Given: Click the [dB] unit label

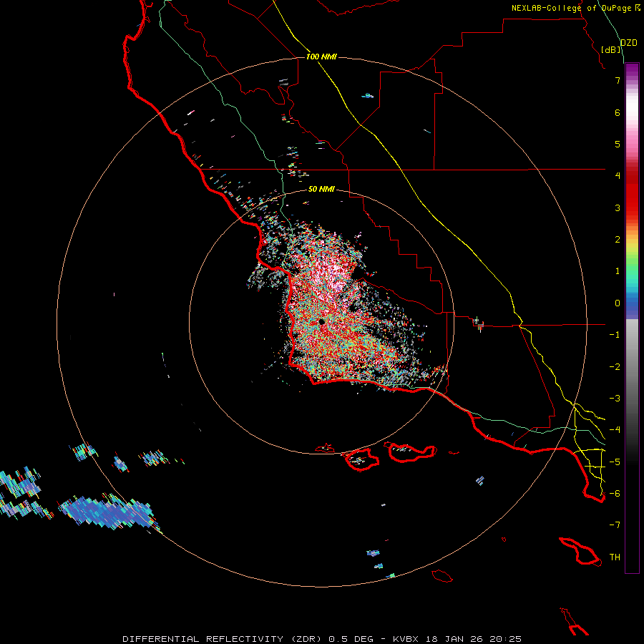Looking at the screenshot, I should (611, 49).
